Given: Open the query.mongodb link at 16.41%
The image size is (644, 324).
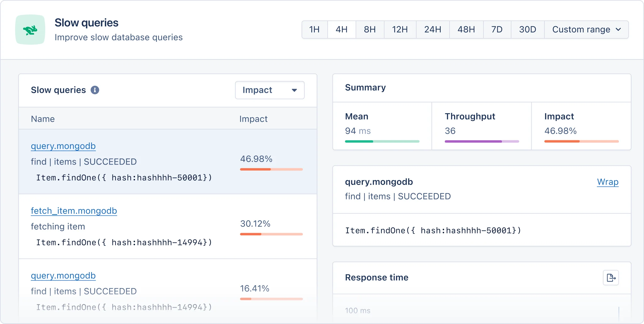Looking at the screenshot, I should pyautogui.click(x=63, y=276).
